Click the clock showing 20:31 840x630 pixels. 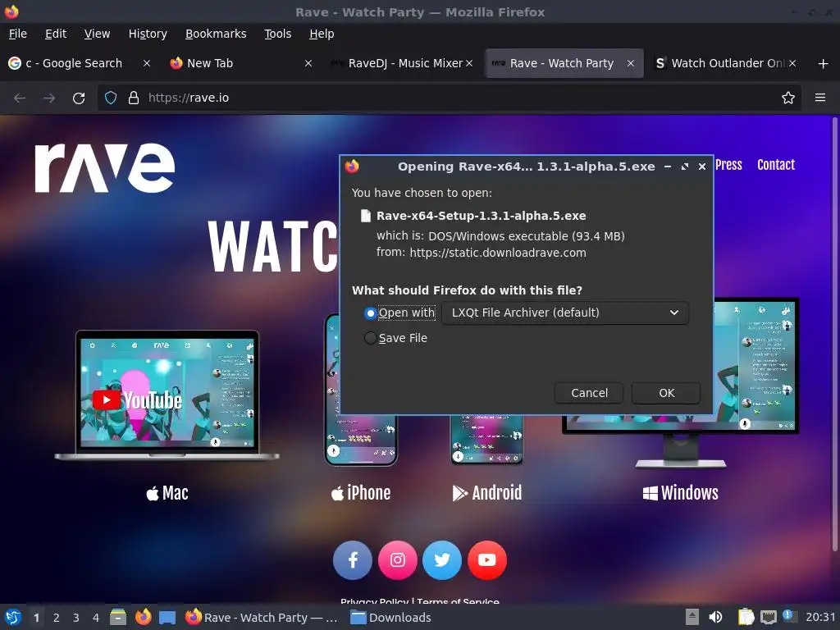(x=820, y=618)
